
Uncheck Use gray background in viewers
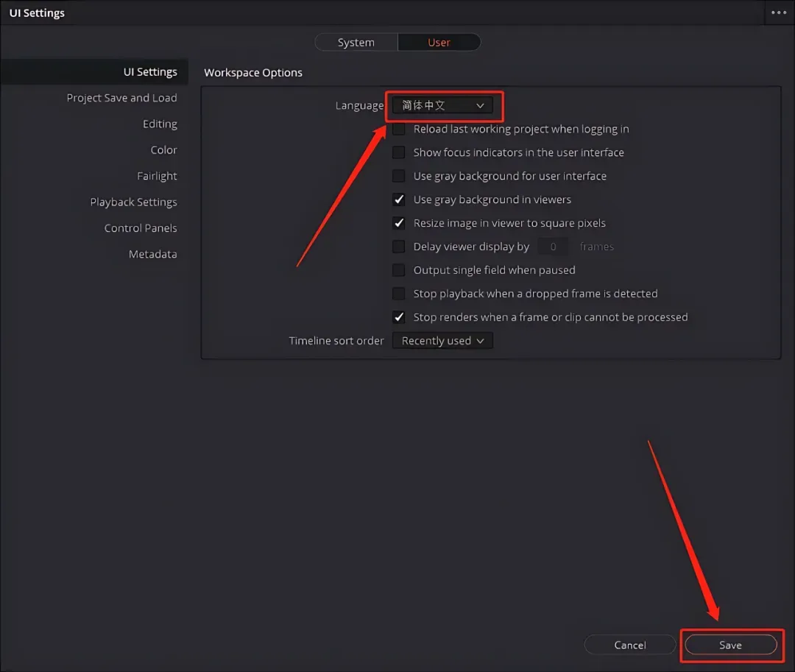click(x=399, y=199)
